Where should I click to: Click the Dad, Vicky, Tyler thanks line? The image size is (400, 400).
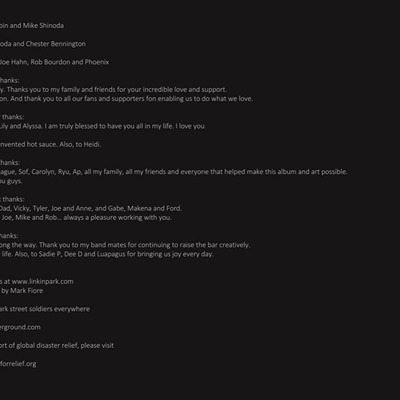coord(91,208)
